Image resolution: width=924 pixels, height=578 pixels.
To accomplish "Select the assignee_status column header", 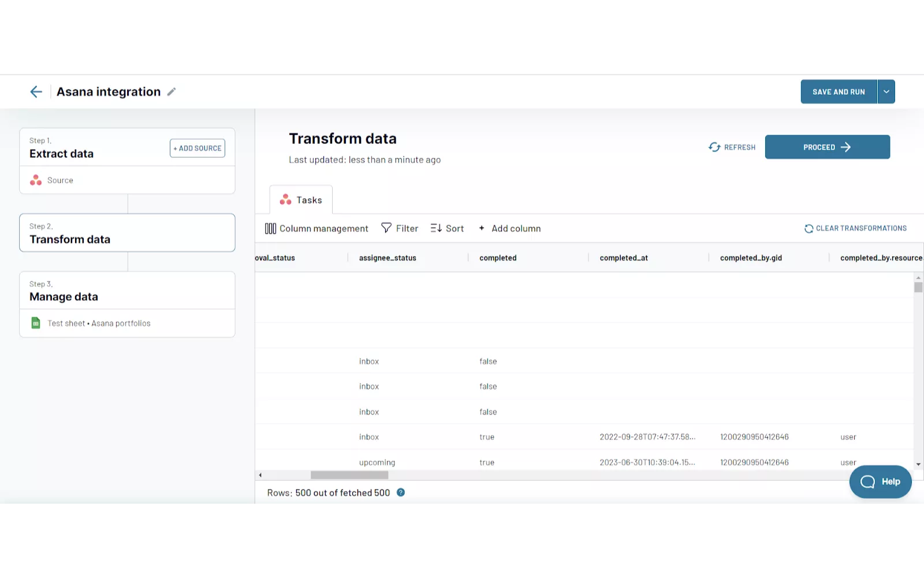I will (388, 258).
